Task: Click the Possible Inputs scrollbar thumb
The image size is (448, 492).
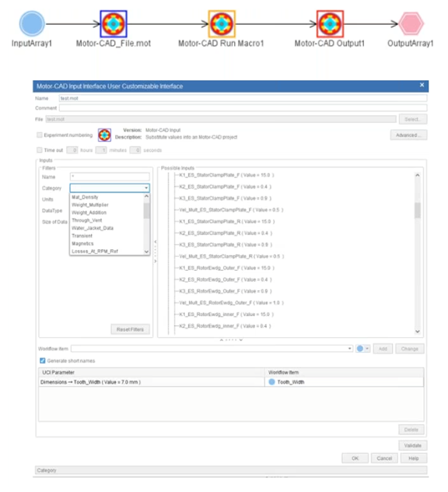Action: click(417, 210)
